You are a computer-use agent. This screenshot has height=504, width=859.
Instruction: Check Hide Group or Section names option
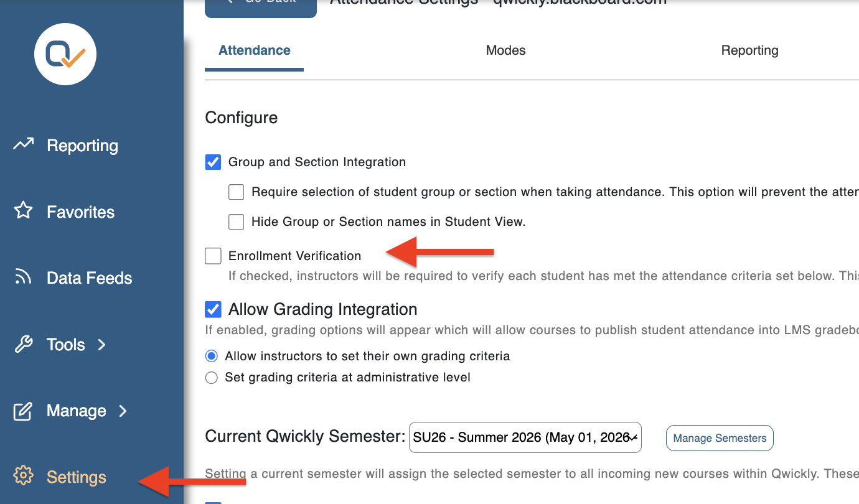click(236, 222)
